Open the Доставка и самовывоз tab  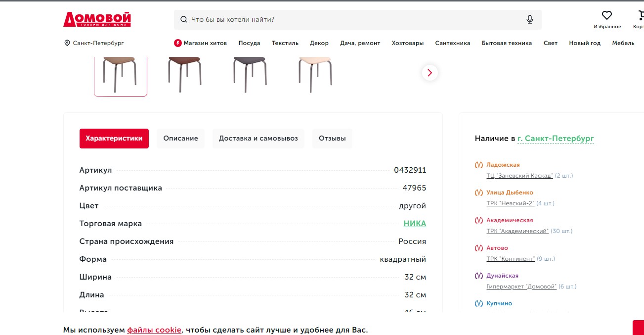click(258, 139)
